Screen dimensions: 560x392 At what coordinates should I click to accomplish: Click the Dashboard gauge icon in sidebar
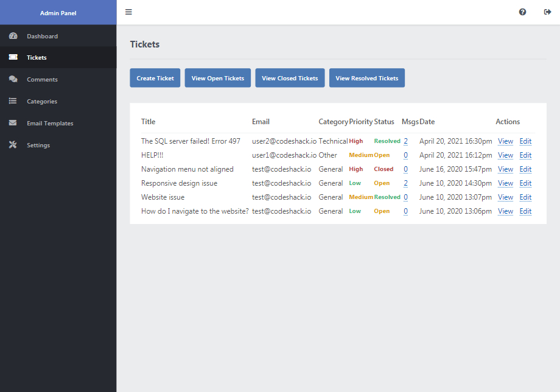(13, 36)
